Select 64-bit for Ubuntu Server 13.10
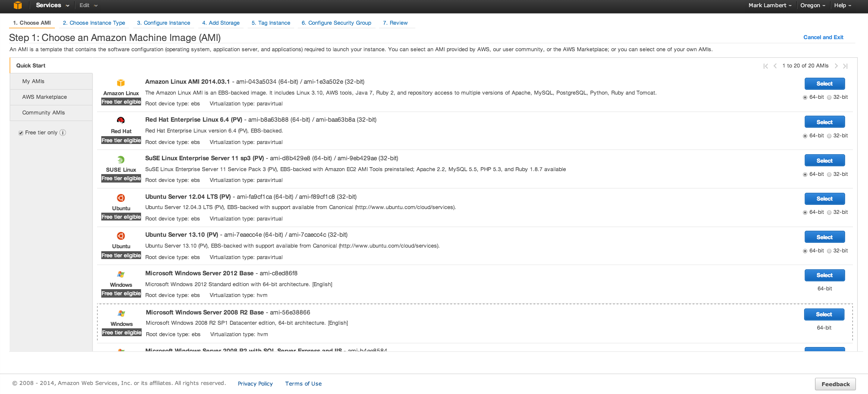868x394 pixels. pyautogui.click(x=805, y=251)
